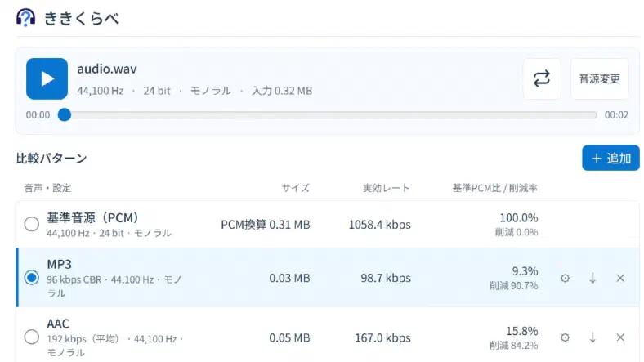Select the MP3 radio button
This screenshot has height=362, width=644.
[x=32, y=278]
